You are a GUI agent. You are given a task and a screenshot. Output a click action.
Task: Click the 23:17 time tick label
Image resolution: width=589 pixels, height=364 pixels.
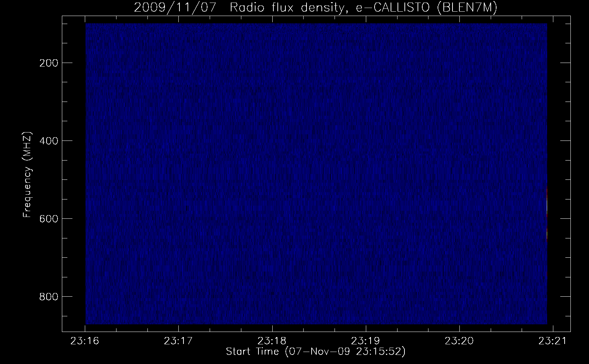coord(178,341)
